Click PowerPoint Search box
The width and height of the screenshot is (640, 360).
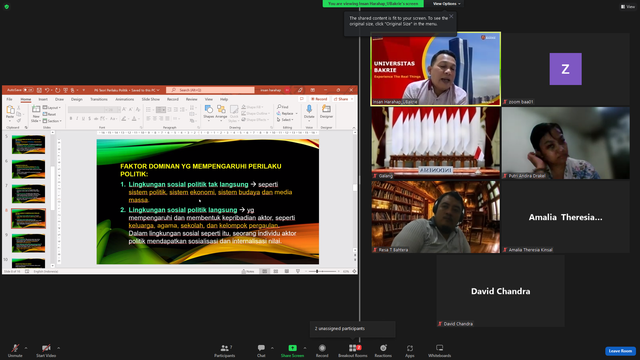coord(211,90)
